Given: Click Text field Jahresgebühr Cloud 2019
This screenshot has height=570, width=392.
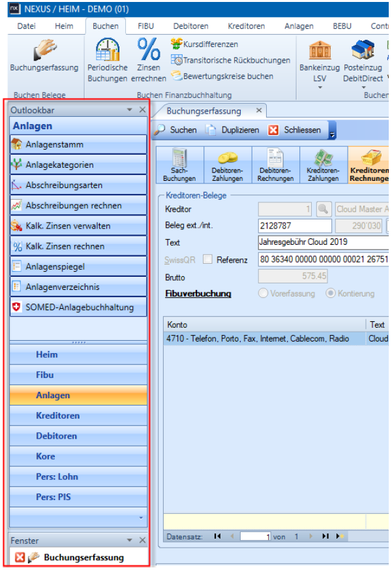Looking at the screenshot, I should (324, 242).
